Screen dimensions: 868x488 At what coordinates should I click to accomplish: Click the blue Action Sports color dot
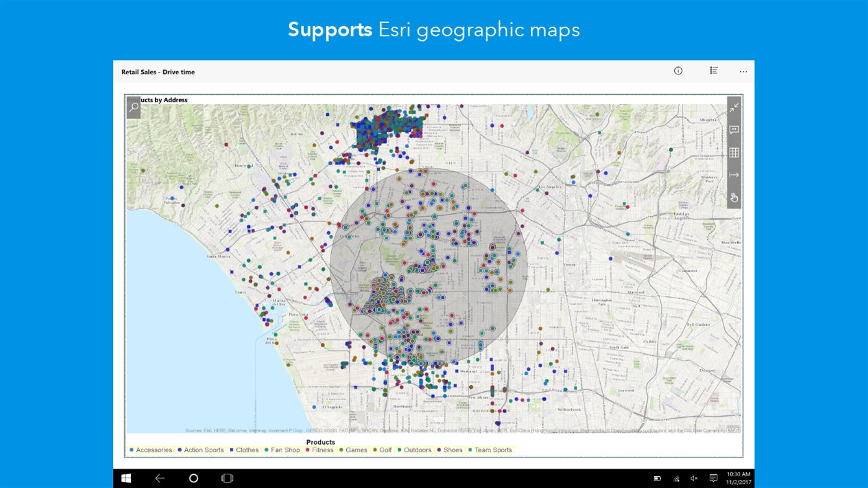pos(179,450)
